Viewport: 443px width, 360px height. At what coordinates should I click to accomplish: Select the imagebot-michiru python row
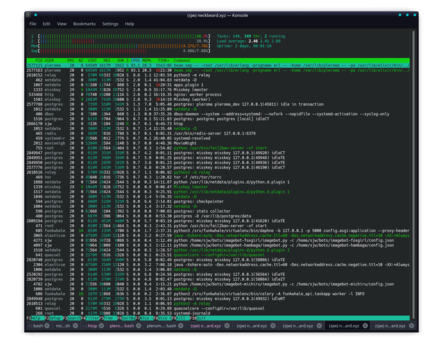click(x=218, y=284)
